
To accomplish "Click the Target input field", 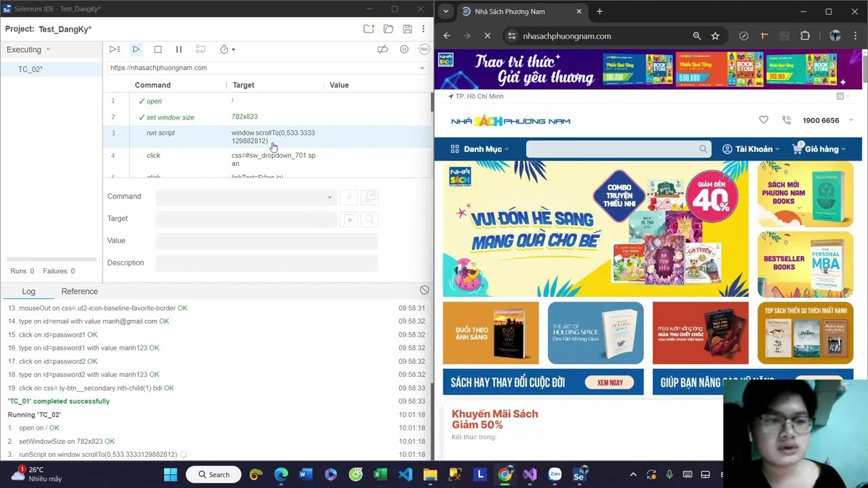I will (x=245, y=219).
